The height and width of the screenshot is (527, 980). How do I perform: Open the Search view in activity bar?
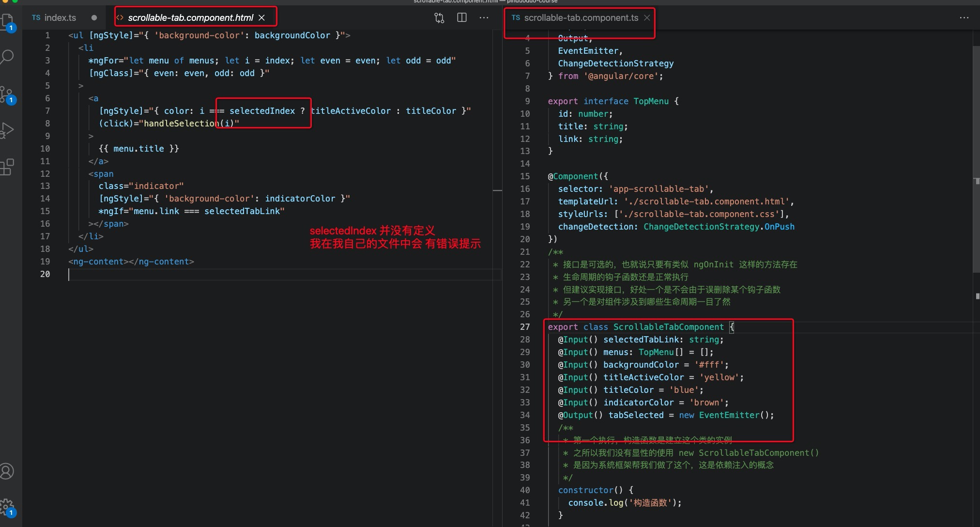click(x=7, y=57)
